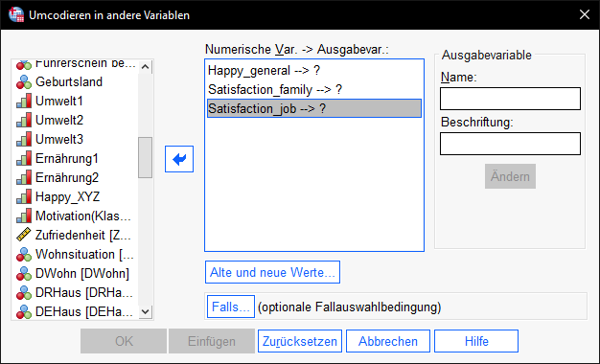600x364 pixels.
Task: Click the nominal icon next to Geburtsland
Action: [x=24, y=81]
